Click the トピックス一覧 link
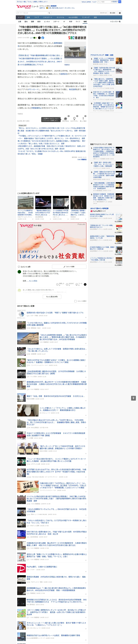The image size is (138, 644). [x=115, y=21]
